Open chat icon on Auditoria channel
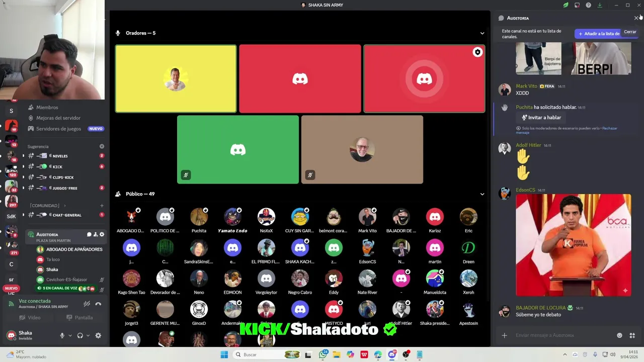Viewport: 644px width, 362px height. point(89,234)
